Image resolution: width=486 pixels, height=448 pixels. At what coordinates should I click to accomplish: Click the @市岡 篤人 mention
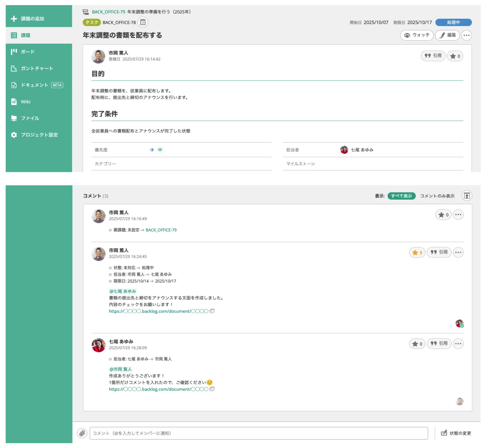[x=121, y=369]
